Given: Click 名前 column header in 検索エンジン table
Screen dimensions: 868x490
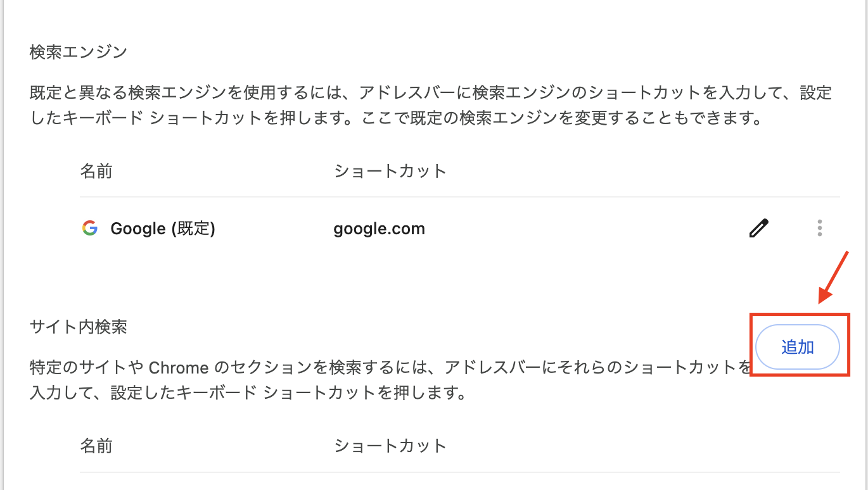Looking at the screenshot, I should (x=96, y=171).
